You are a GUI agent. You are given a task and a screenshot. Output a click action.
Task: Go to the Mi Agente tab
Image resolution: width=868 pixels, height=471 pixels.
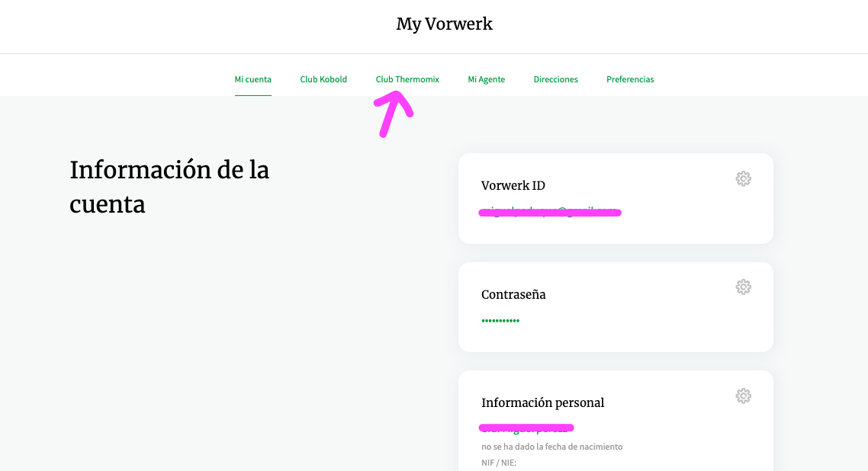tap(486, 79)
